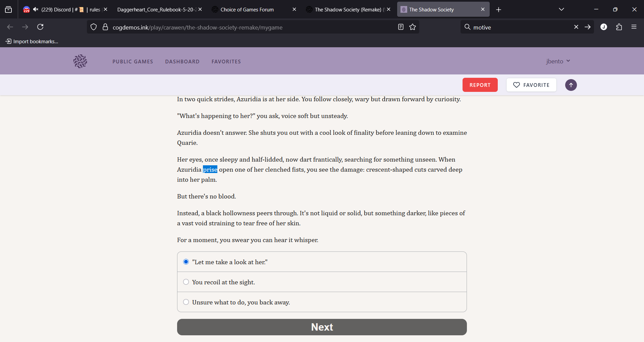
Task: Select "Unsure what to do, you back away."
Action: [x=322, y=302]
